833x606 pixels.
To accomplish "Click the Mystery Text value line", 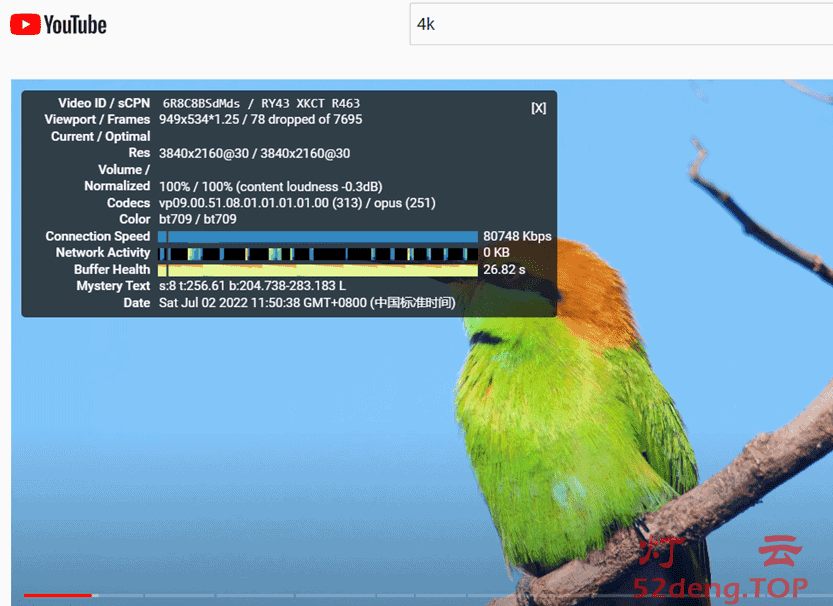I will point(252,286).
